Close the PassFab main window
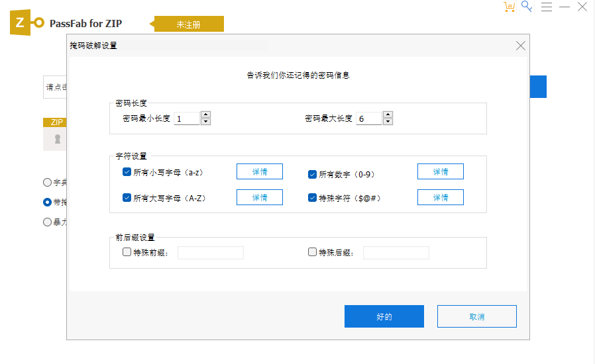This screenshot has width=595, height=364. click(x=582, y=7)
